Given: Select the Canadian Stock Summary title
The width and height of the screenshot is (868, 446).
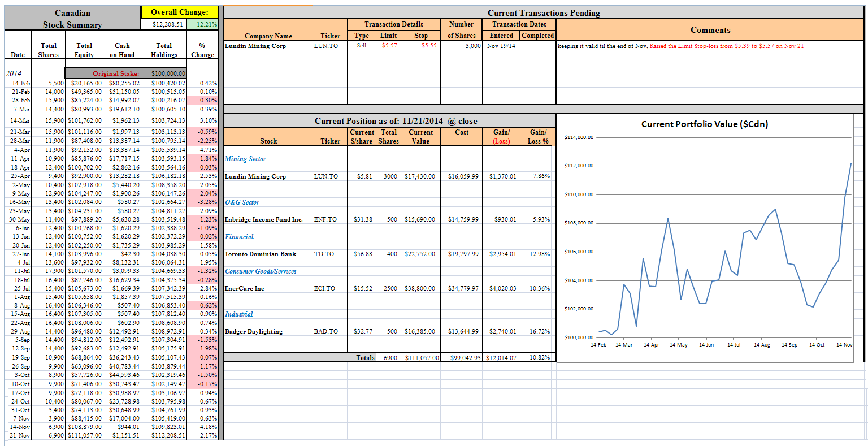Looking at the screenshot, I should 72,18.
